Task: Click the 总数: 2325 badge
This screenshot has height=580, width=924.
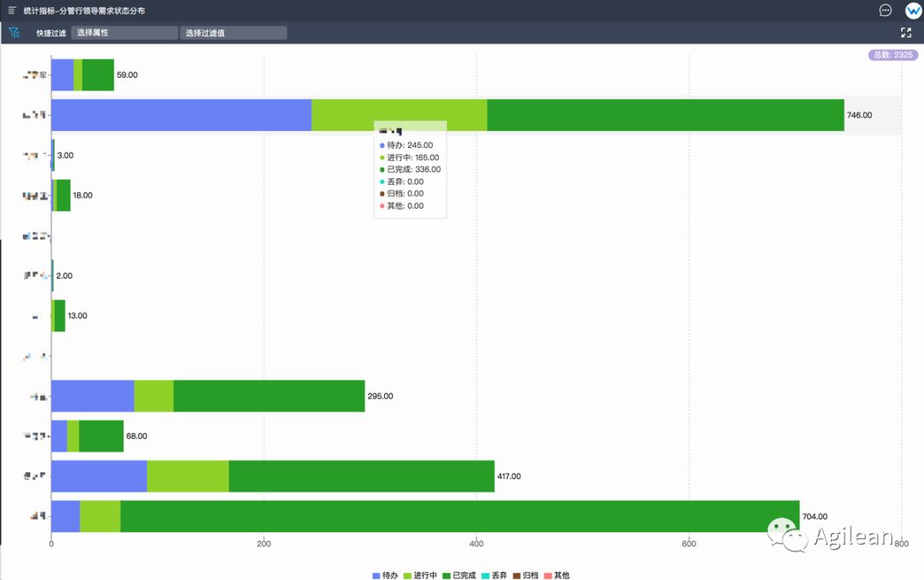Action: click(892, 55)
